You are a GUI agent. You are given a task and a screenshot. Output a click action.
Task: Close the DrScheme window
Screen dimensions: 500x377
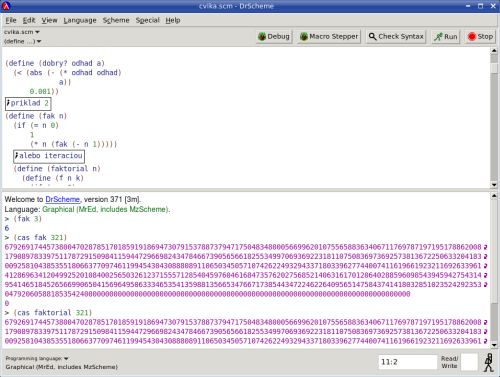click(x=493, y=6)
